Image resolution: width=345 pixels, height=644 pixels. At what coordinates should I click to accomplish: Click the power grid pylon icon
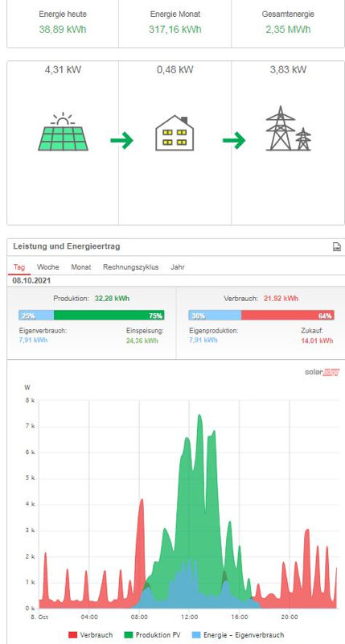pos(289,129)
